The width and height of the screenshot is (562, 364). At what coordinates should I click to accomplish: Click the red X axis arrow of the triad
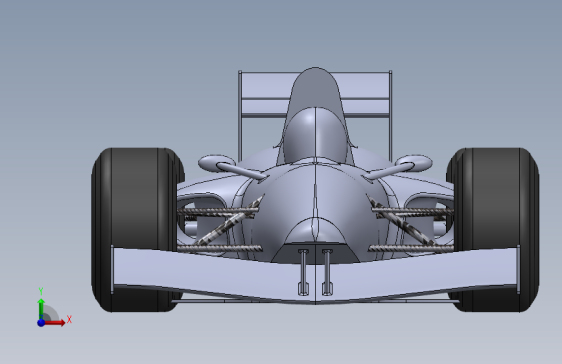(x=54, y=323)
